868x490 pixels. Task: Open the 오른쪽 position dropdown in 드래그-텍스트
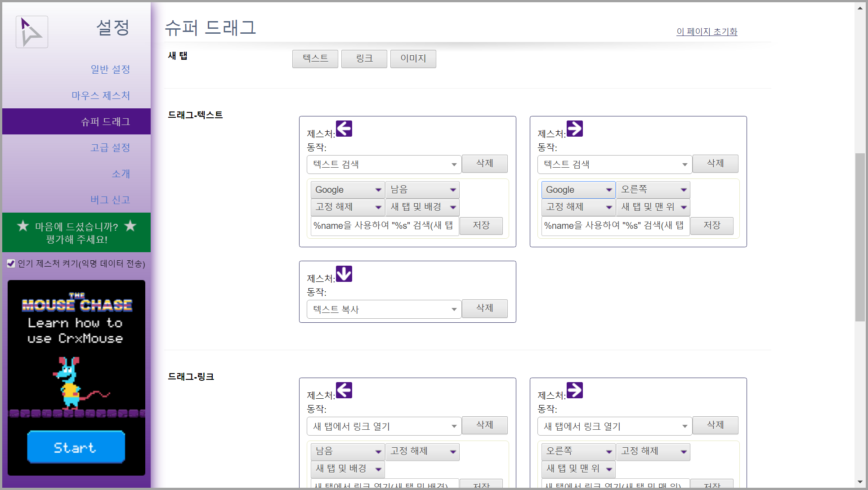(x=653, y=190)
